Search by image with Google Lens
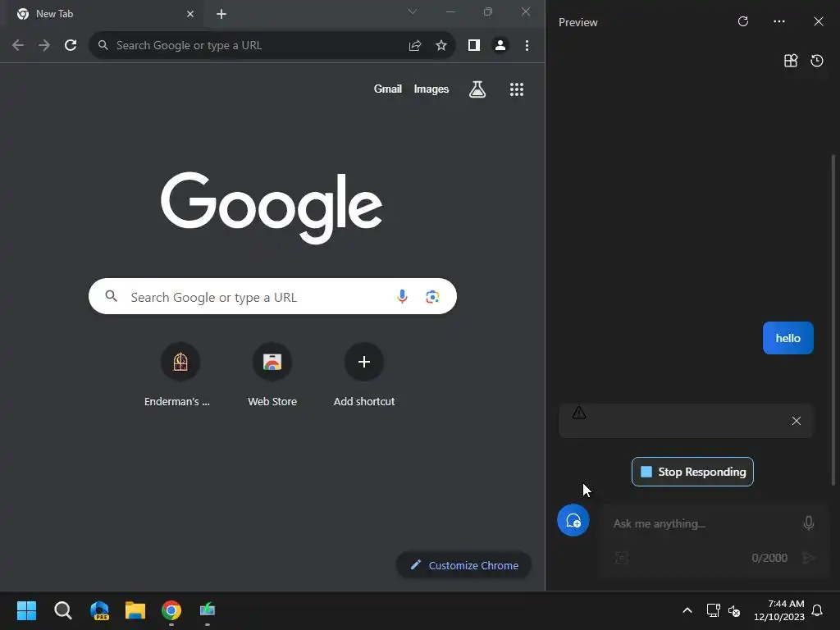840x630 pixels. 432,296
